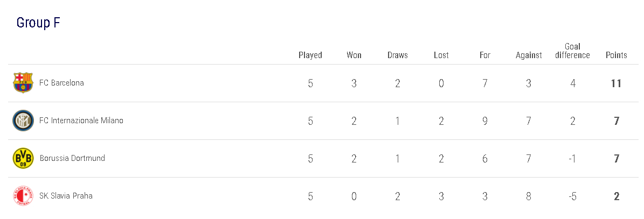Screen dimensions: 644x219
Task: Select the SK Slavia Praha team name
Action: pos(66,196)
